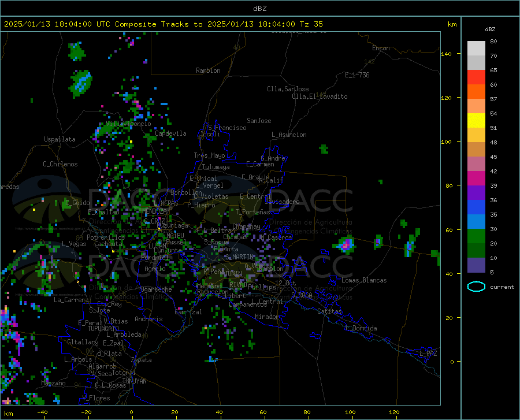Image resolution: width=520 pixels, height=420 pixels.
Task: Click the L_Dormida place label
Action: [x=361, y=328]
